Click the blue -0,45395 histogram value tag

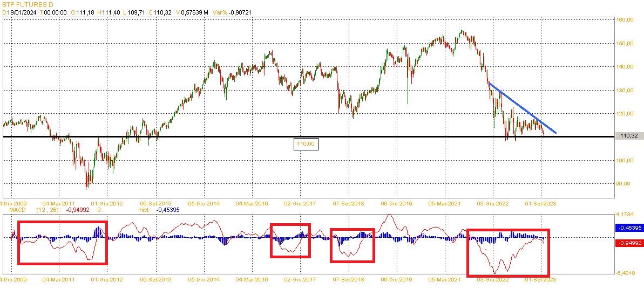[x=628, y=228]
